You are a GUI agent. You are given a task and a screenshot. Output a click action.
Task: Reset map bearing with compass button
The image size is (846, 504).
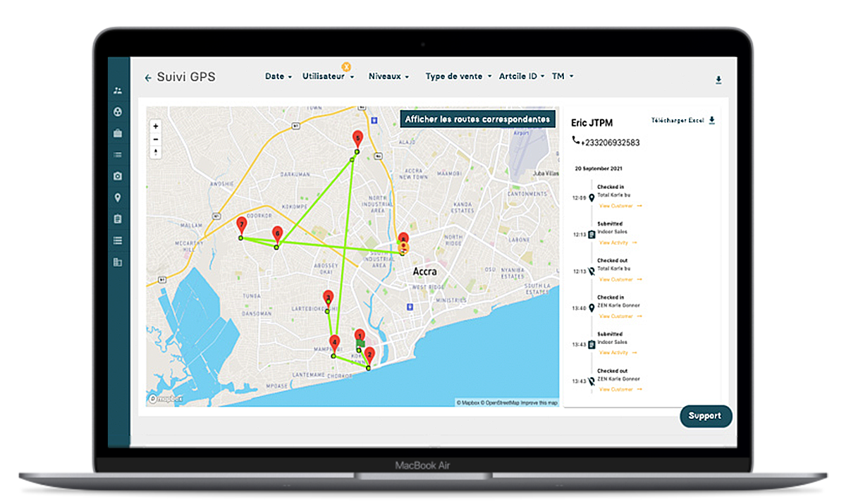tap(156, 152)
